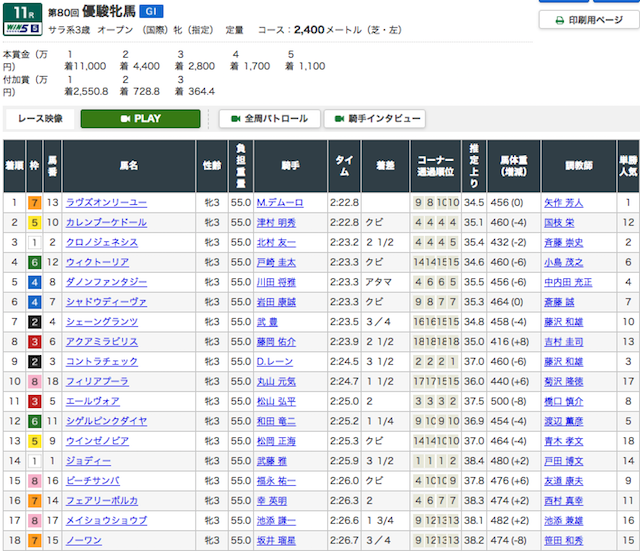Open jockey 池添 謙一 link
Screen dimensions: 640x551
click(276, 521)
